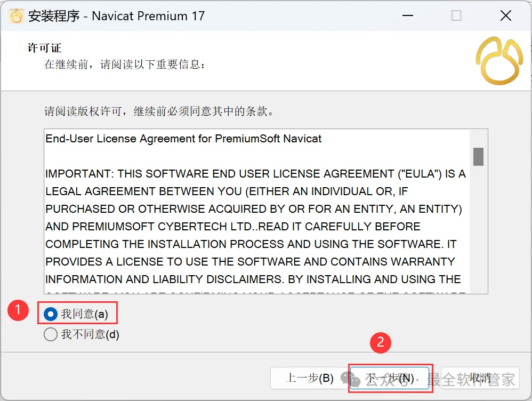Image resolution: width=532 pixels, height=401 pixels.
Task: Click the line 'LEGAL AGREEMENT BETWEEN YOU'
Action: [227, 191]
